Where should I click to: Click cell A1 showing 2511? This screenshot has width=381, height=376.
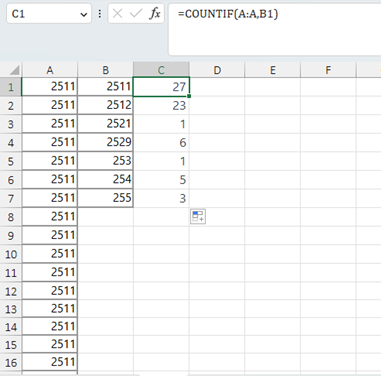[x=50, y=87]
